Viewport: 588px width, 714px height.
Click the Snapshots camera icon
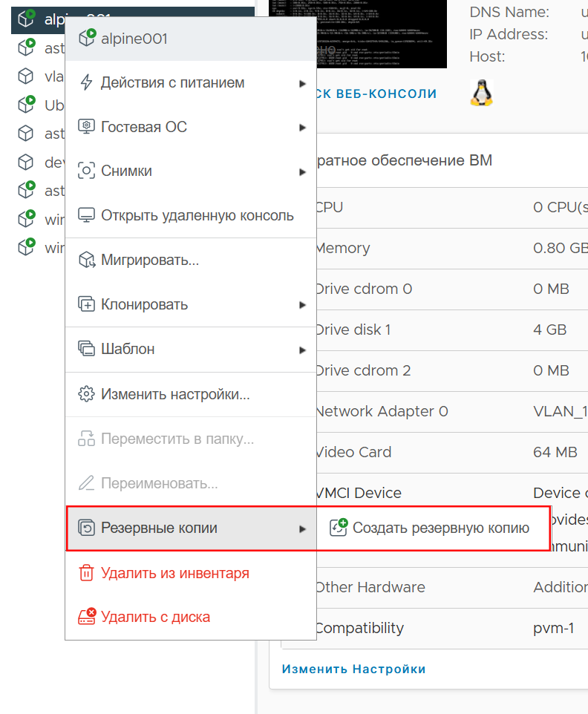pos(86,171)
